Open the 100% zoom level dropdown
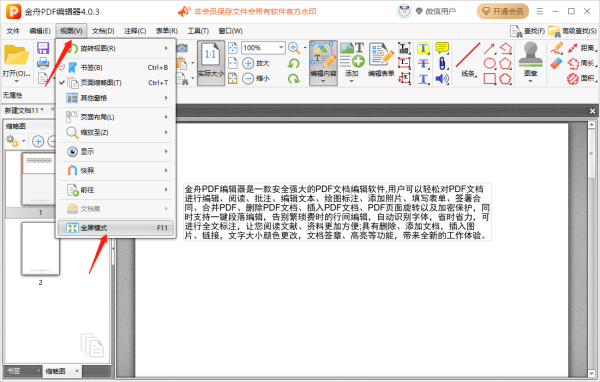Viewport: 600px width, 382px height. [x=281, y=48]
